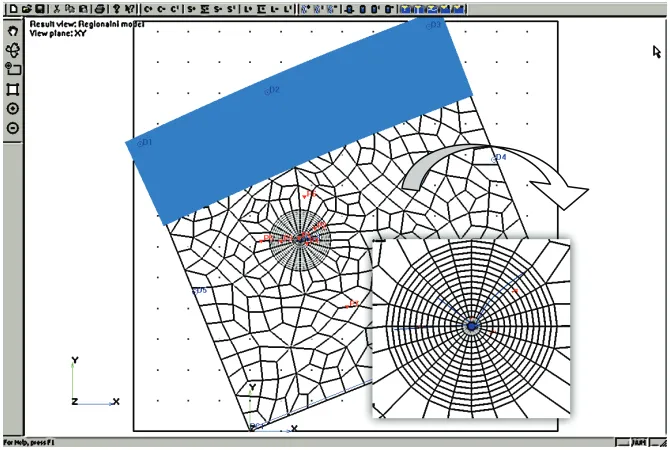The height and width of the screenshot is (450, 670).
Task: Click the Zoom extents square icon
Action: (x=13, y=89)
